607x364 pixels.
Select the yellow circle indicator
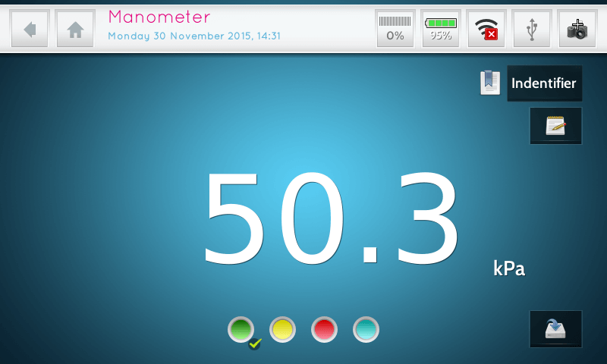click(282, 330)
